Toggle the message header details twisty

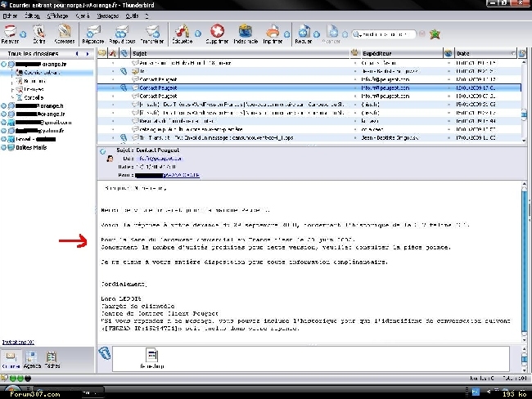103,151
